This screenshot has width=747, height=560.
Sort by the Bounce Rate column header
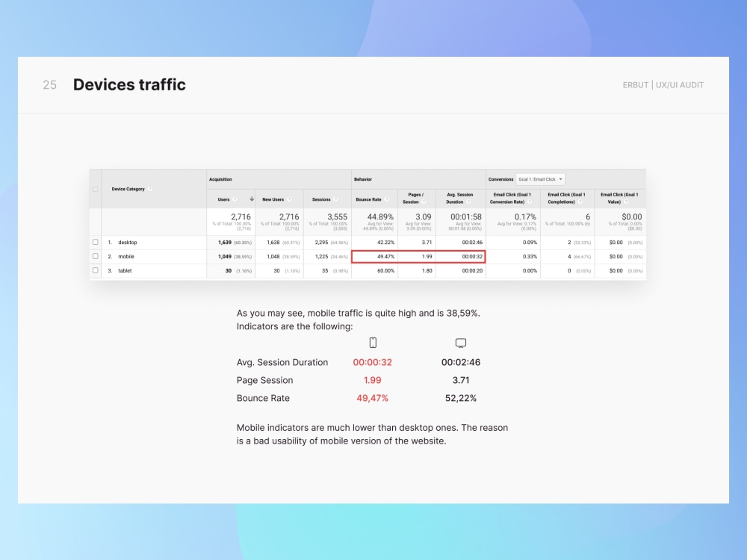click(369, 199)
